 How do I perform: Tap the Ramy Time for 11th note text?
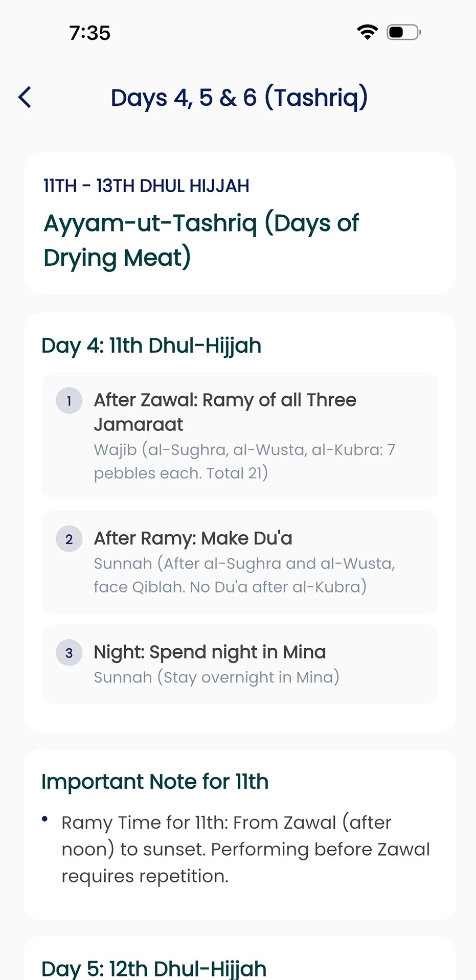click(245, 849)
